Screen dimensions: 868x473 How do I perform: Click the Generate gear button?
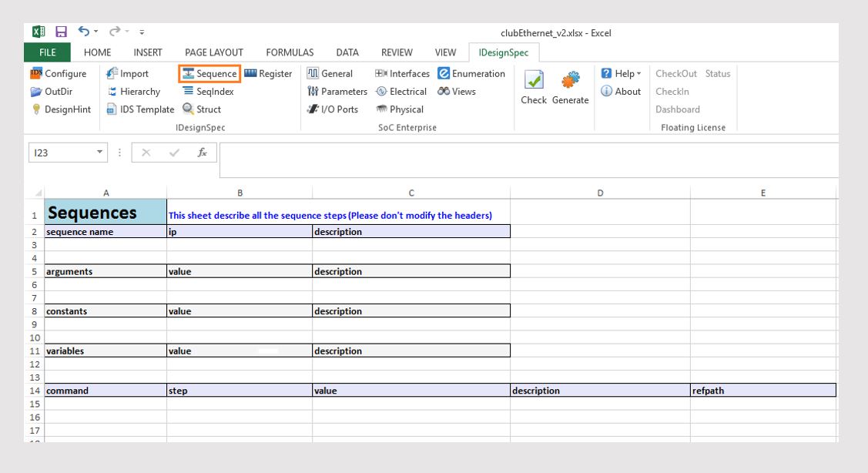(570, 88)
